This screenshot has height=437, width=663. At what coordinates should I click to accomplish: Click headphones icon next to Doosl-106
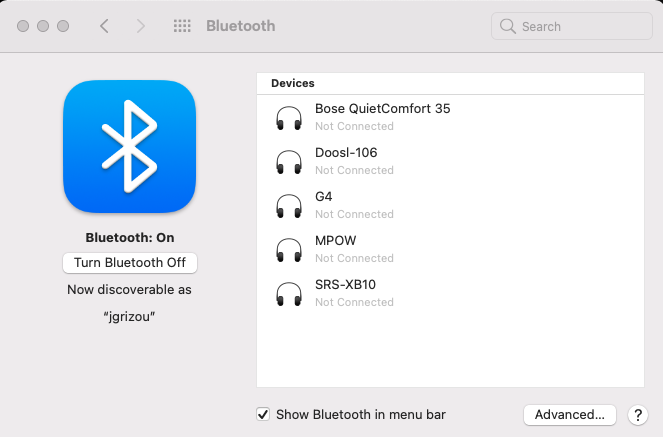(289, 162)
